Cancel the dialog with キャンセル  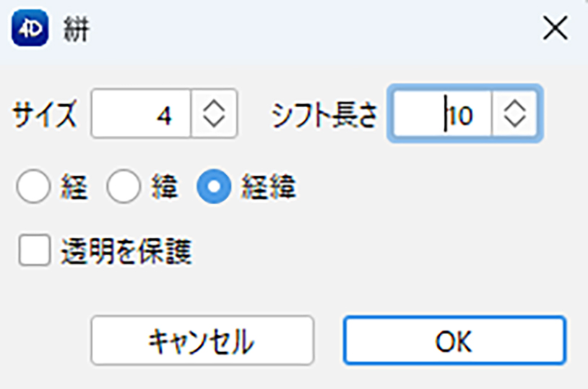(202, 340)
